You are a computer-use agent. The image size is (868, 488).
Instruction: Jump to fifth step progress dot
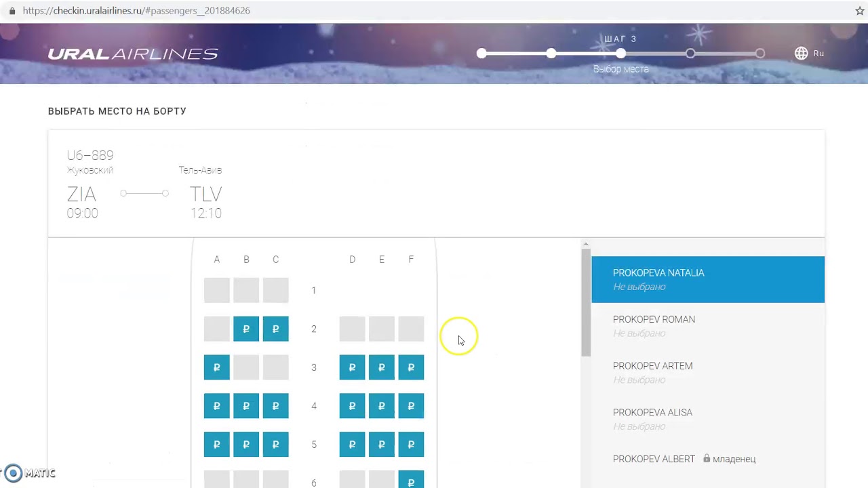(x=760, y=54)
